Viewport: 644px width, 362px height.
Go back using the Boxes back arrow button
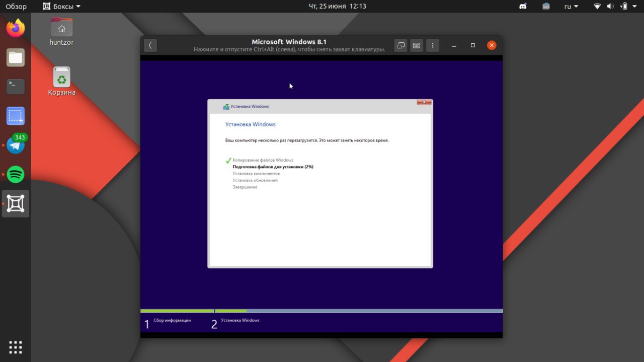[x=150, y=45]
